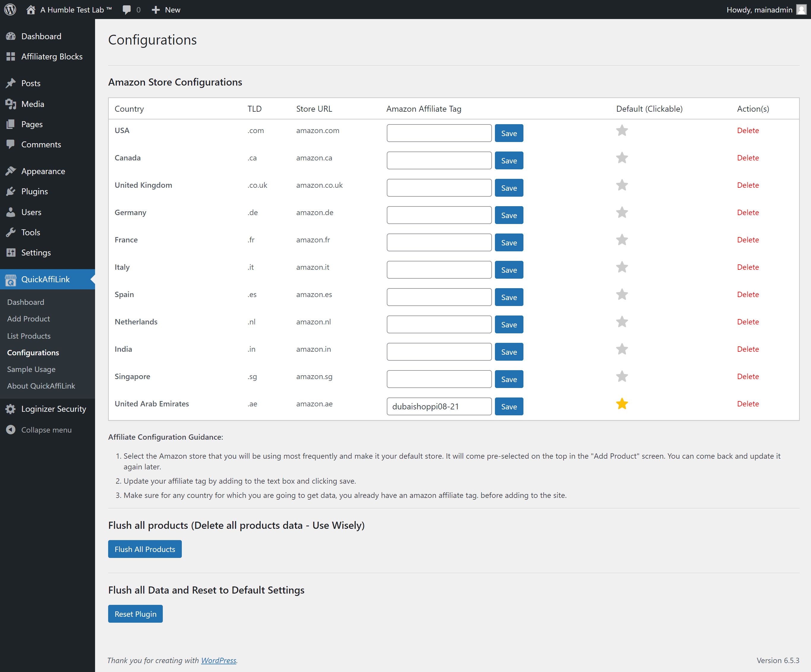
Task: Set Italy as default store star
Action: click(x=622, y=267)
